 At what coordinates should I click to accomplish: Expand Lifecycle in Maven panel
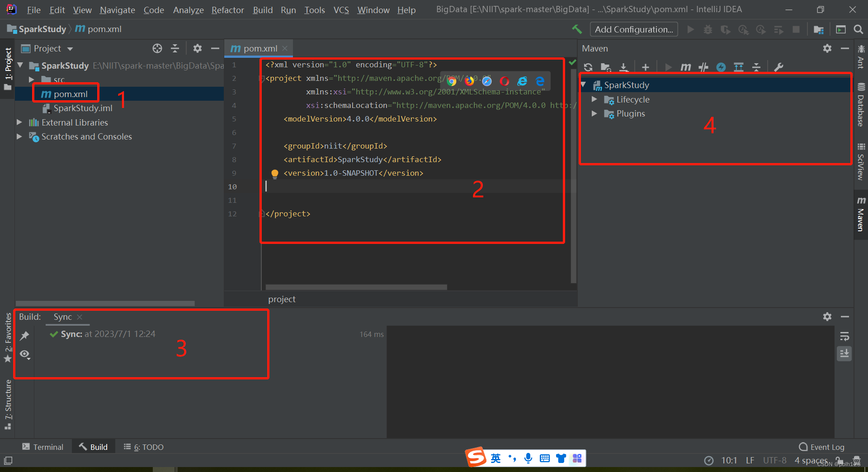[594, 99]
